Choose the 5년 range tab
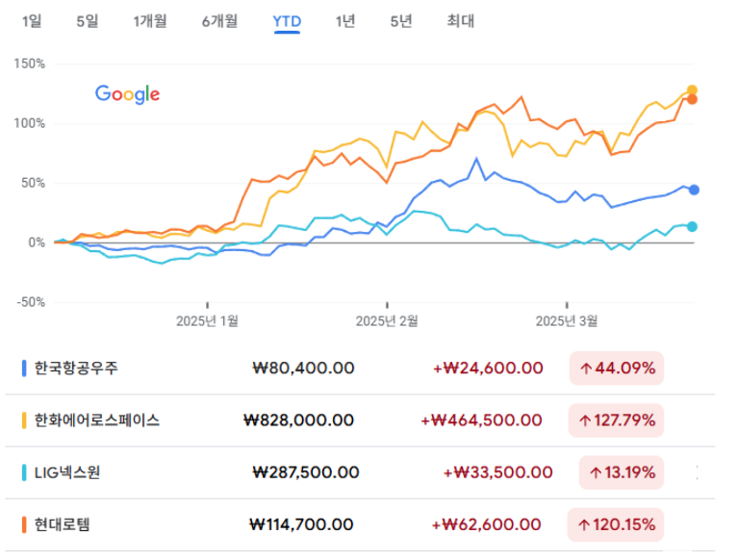 pyautogui.click(x=401, y=21)
